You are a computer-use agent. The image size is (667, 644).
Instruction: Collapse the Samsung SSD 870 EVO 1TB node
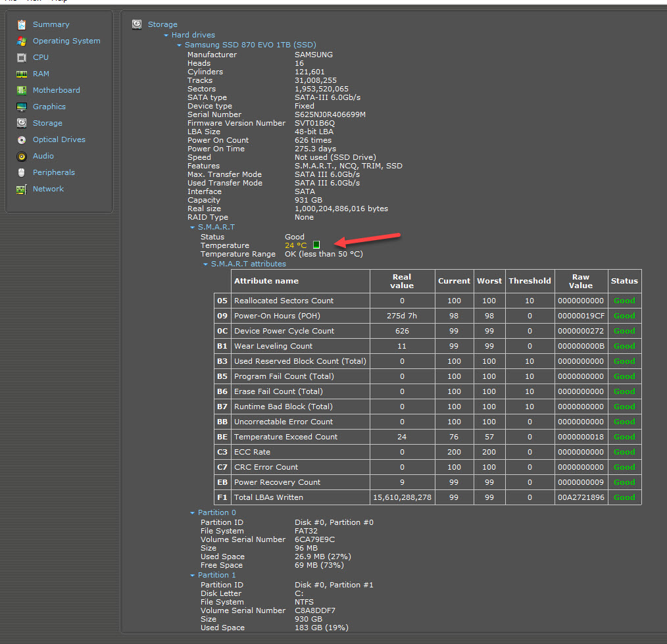click(x=179, y=45)
